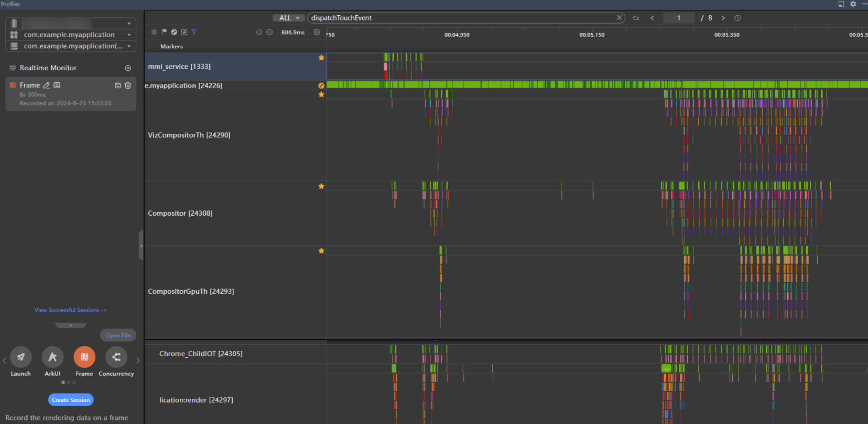Click the template page indicator dots
This screenshot has width=868, height=424.
point(69,383)
